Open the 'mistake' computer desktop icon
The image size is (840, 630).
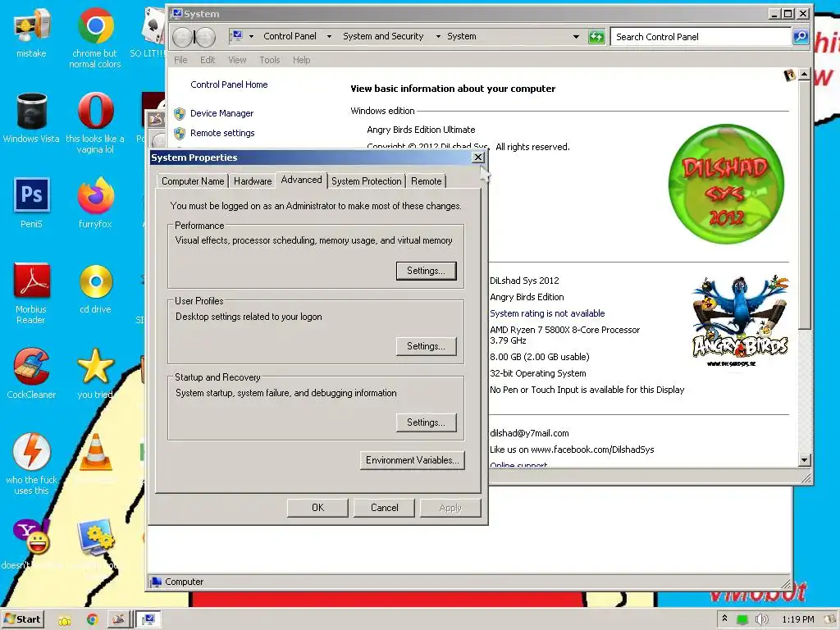pos(32,26)
